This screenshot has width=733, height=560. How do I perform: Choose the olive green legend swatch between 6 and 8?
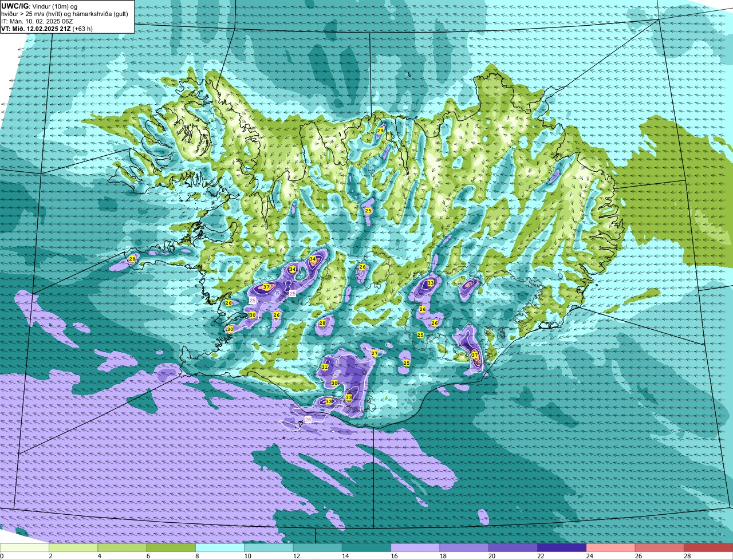click(x=171, y=548)
